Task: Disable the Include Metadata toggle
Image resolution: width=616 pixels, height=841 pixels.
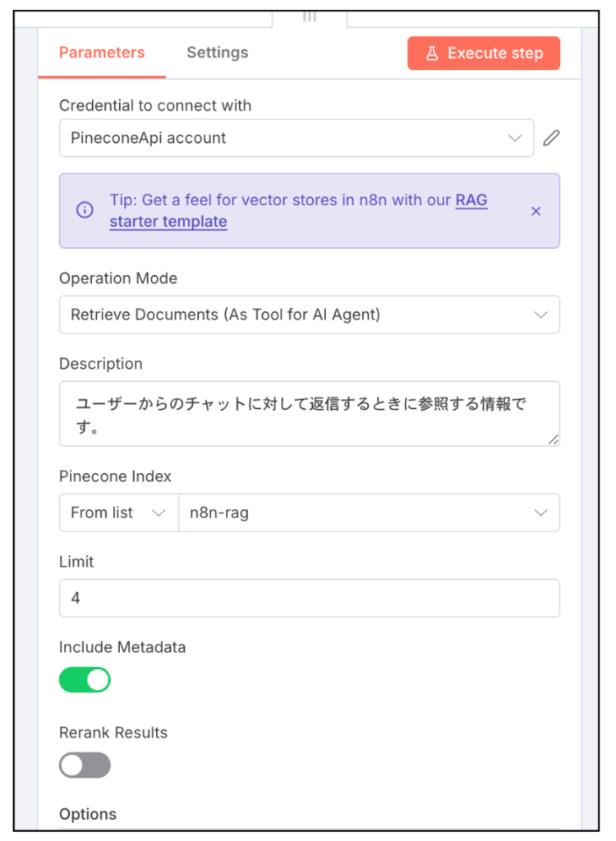Action: [x=85, y=680]
